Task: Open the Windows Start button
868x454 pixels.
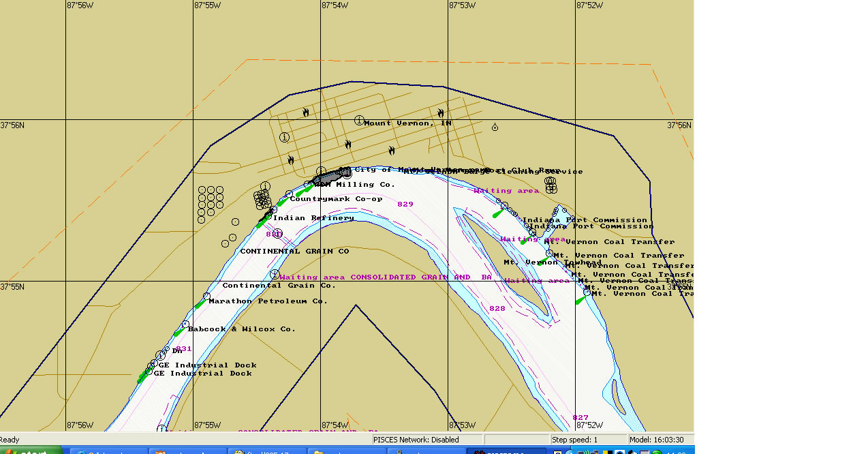Action: pos(31,451)
